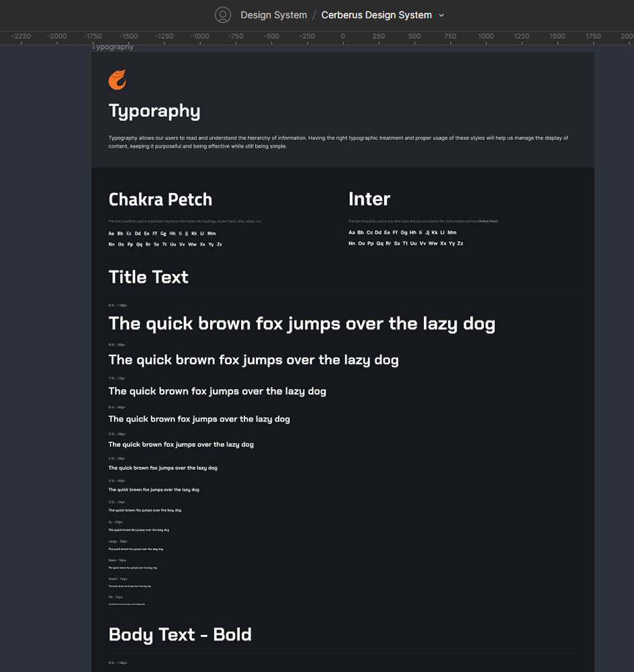Click the account avatar icon in the toolbar
This screenshot has height=672, width=634.
click(x=222, y=14)
